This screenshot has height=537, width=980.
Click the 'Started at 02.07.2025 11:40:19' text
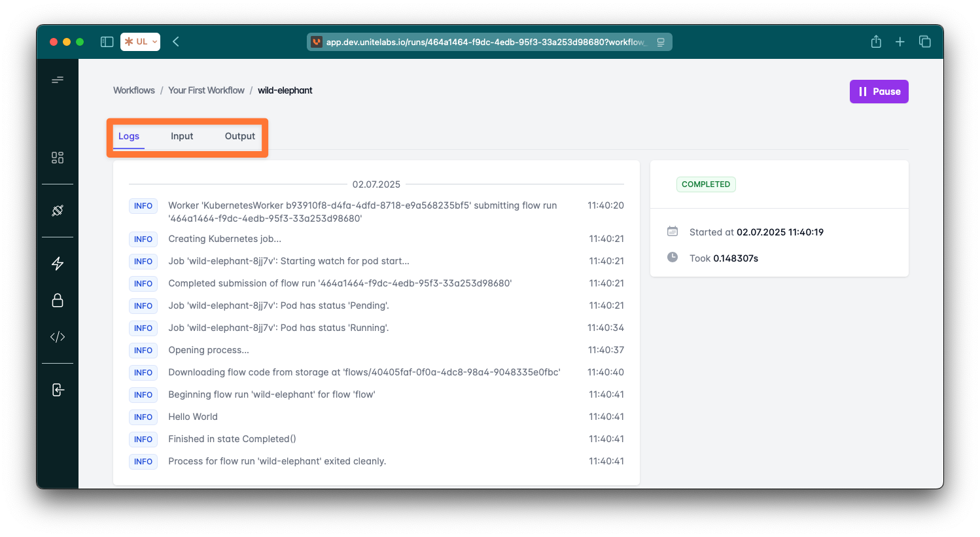tap(756, 232)
